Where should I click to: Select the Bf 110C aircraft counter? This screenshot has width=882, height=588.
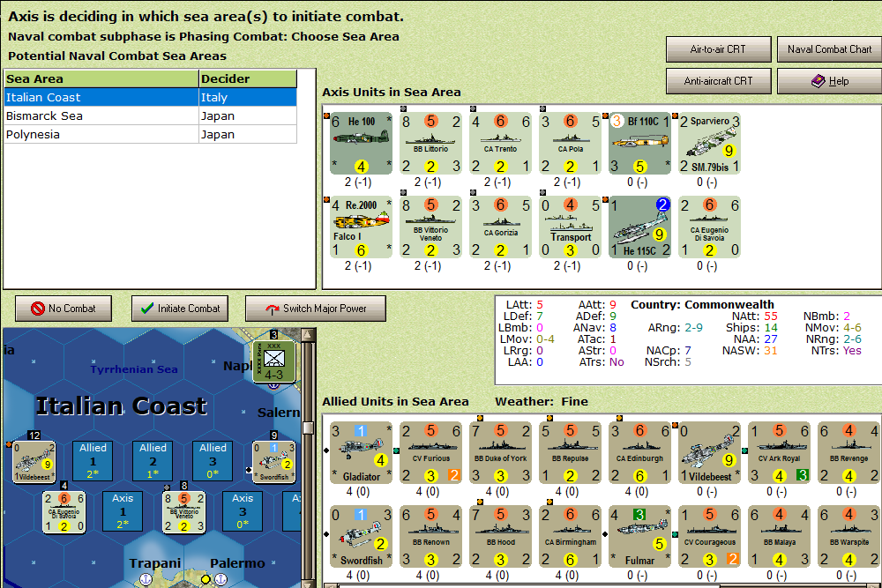point(640,144)
